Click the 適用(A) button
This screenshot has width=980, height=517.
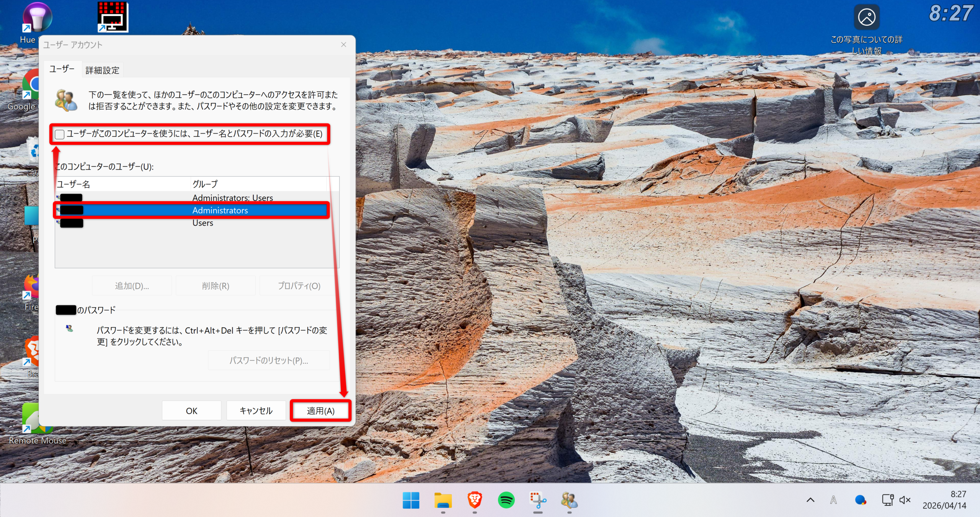320,411
